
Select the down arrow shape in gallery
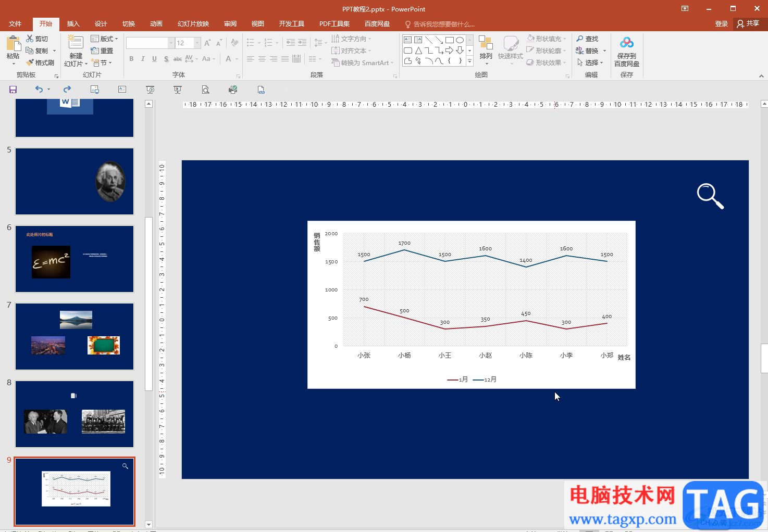click(460, 50)
